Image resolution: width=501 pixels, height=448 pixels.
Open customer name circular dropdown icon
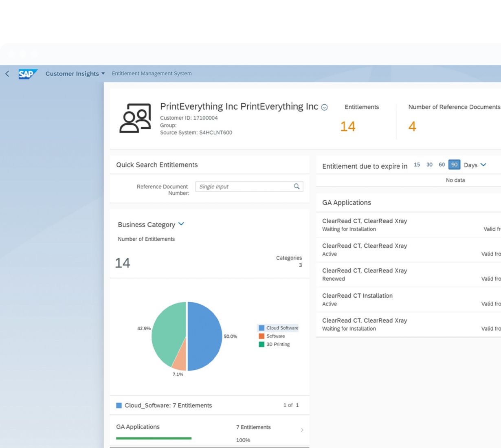pyautogui.click(x=324, y=108)
